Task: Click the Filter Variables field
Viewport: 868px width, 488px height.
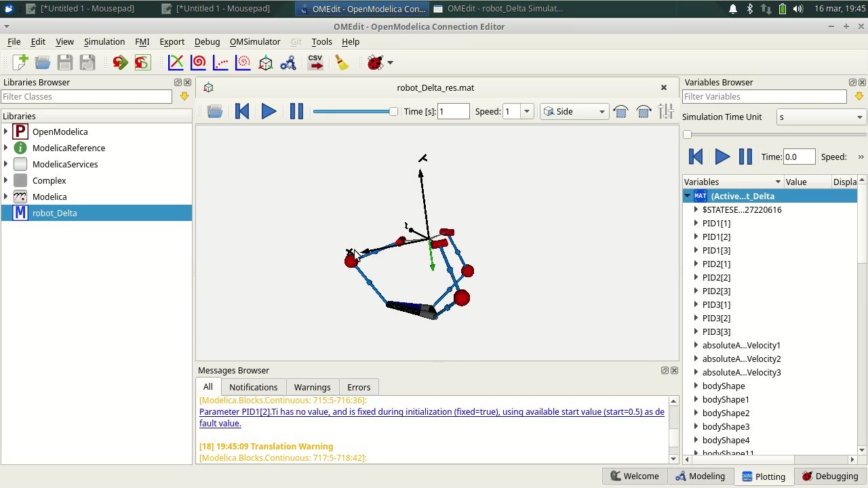Action: pyautogui.click(x=764, y=96)
